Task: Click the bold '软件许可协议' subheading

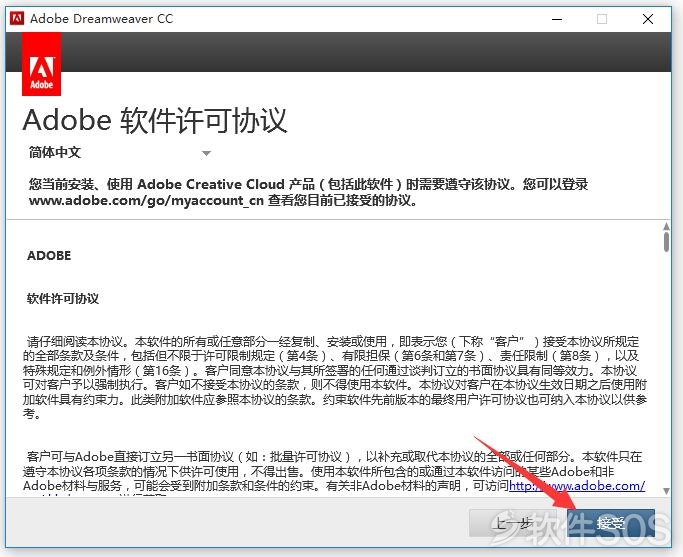Action: 63,299
